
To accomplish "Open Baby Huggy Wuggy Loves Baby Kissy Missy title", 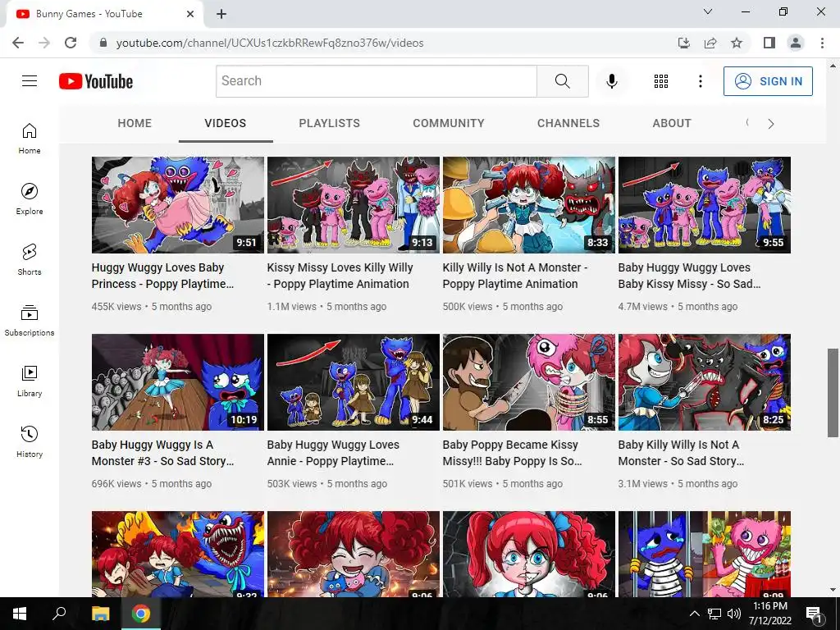I will click(x=689, y=276).
